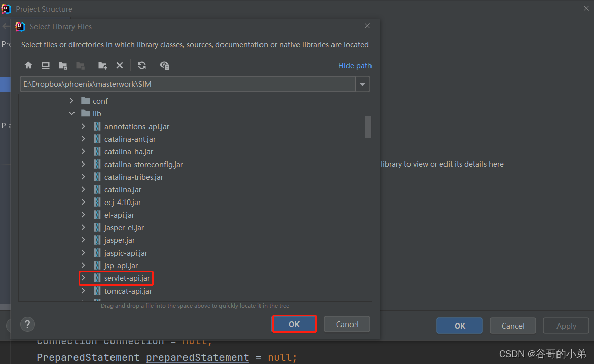Viewport: 594px width, 364px height.
Task: Select ecj-4.10.jar file
Action: tap(122, 203)
